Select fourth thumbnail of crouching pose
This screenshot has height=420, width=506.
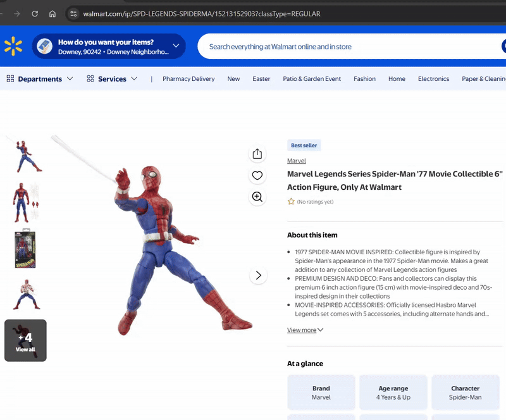coord(25,294)
